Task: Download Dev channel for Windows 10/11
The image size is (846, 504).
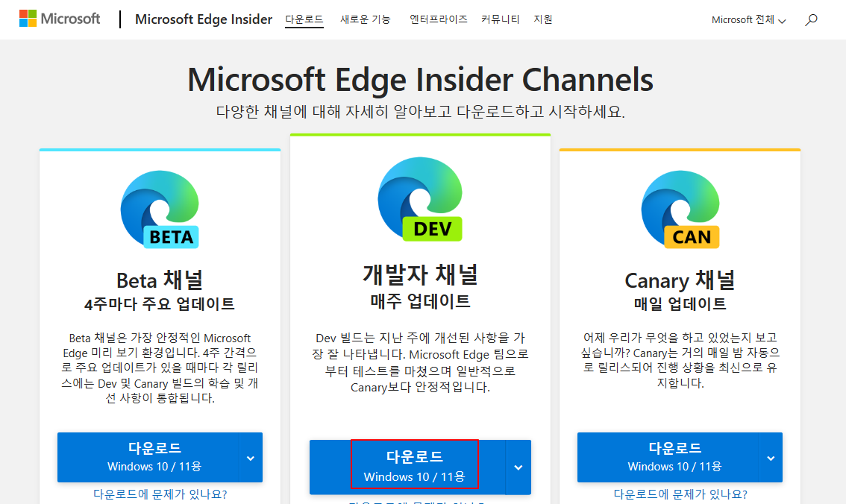Action: coord(408,467)
